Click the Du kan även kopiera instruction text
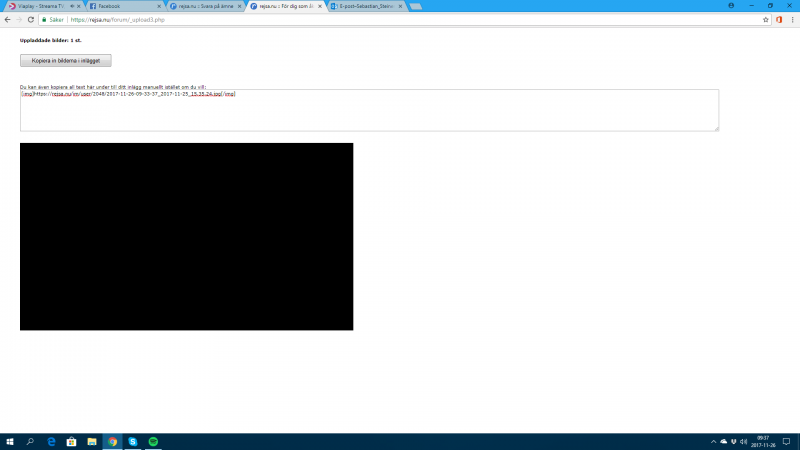Screen dimensions: 800x450 113,87
